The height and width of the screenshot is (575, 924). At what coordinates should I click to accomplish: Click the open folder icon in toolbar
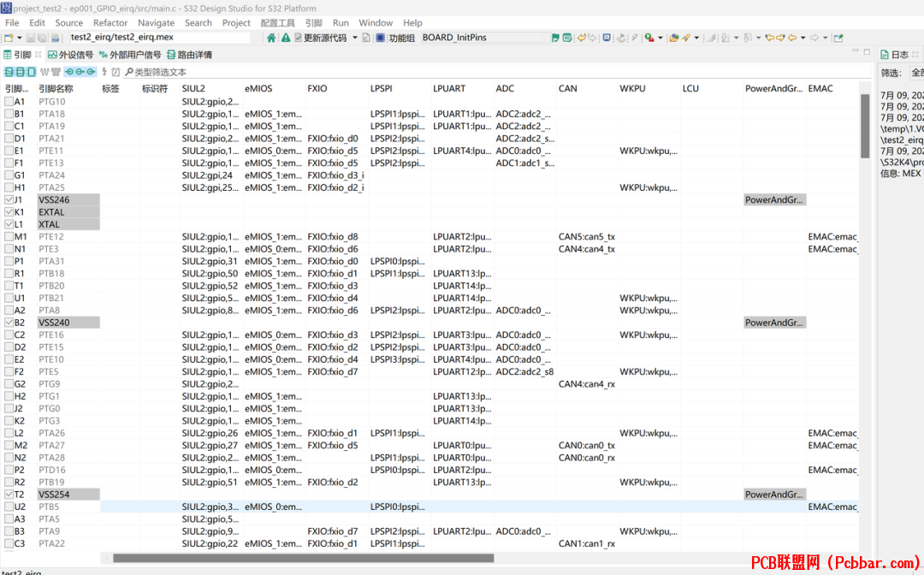pos(674,38)
